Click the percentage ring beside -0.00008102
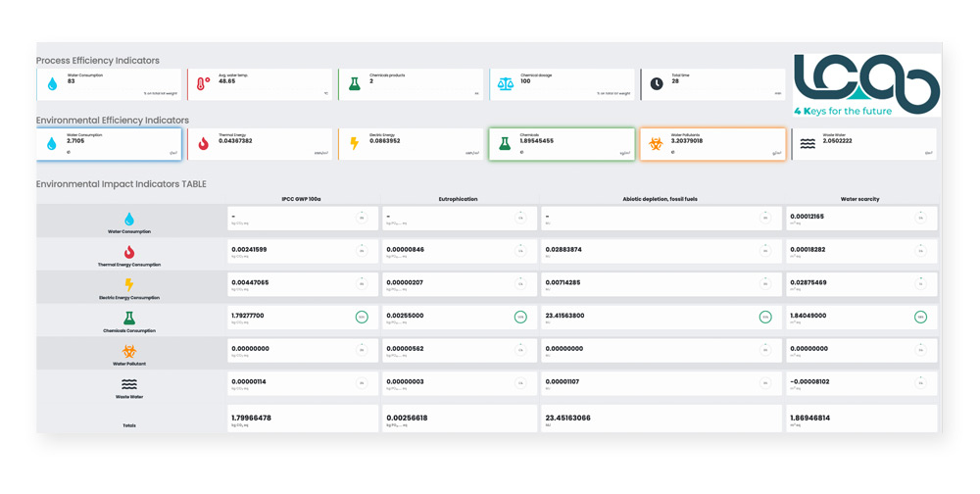The height and width of the screenshot is (494, 980). 920,382
